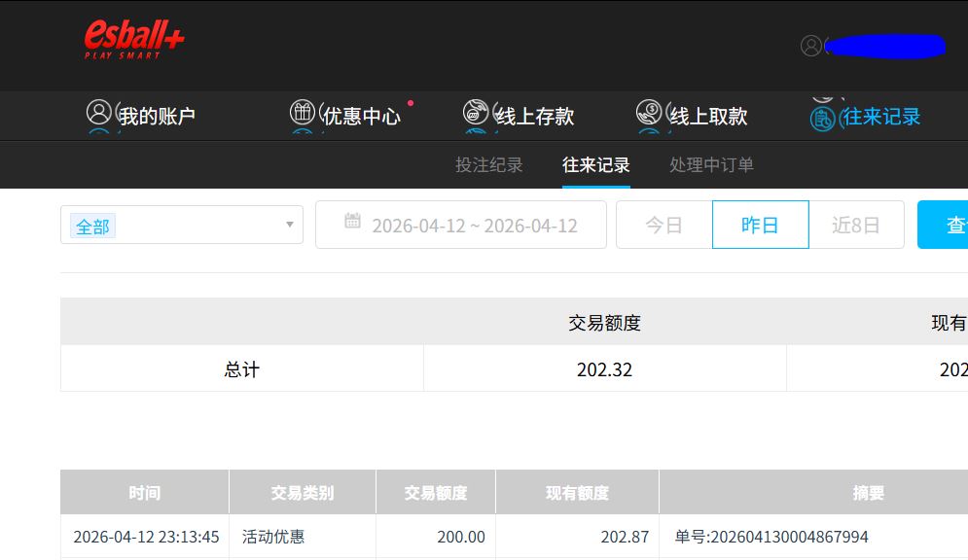Click the online deposit hand icon
This screenshot has width=968, height=560.
(x=476, y=113)
